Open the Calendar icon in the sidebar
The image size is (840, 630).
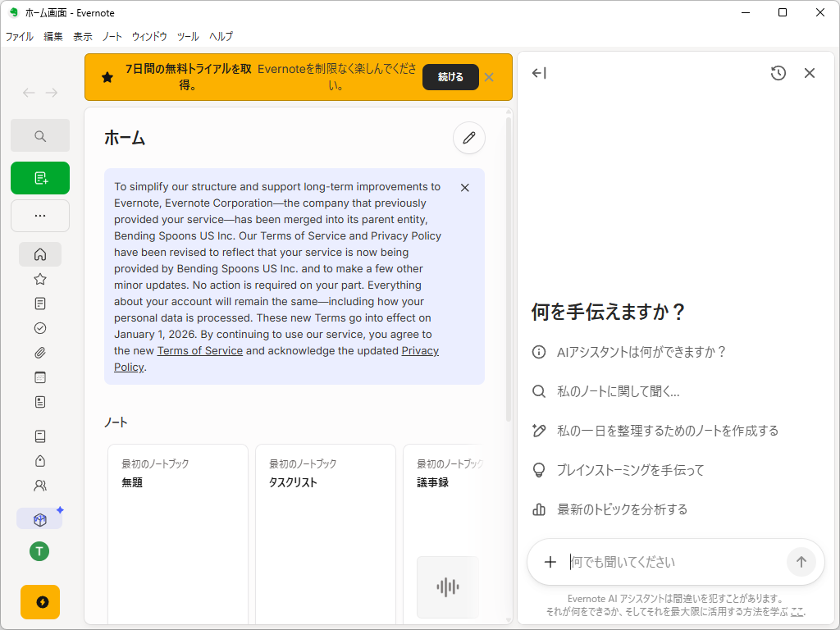pyautogui.click(x=39, y=377)
